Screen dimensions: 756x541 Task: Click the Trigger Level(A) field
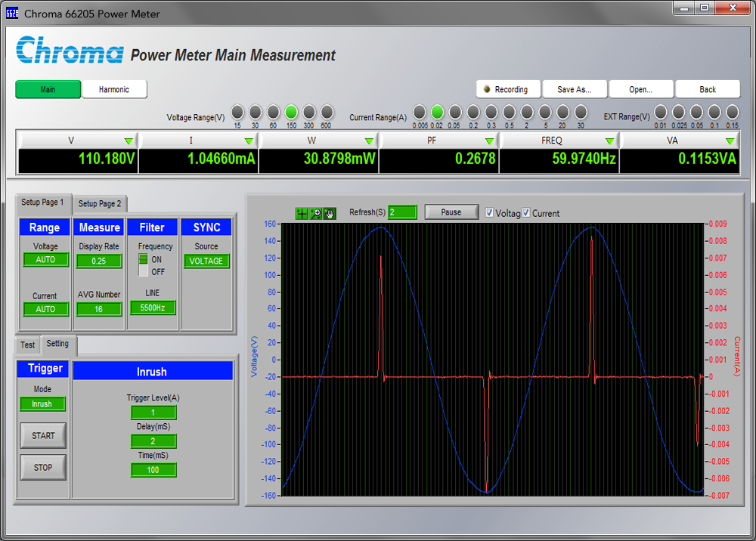click(x=153, y=413)
